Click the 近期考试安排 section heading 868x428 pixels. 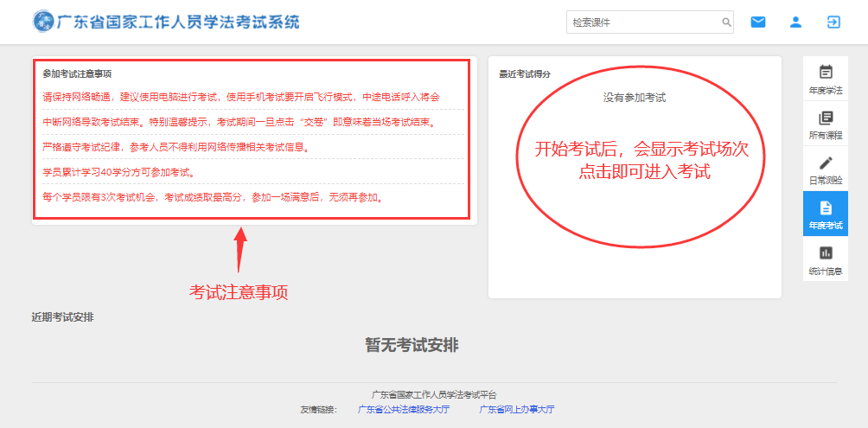(x=62, y=317)
